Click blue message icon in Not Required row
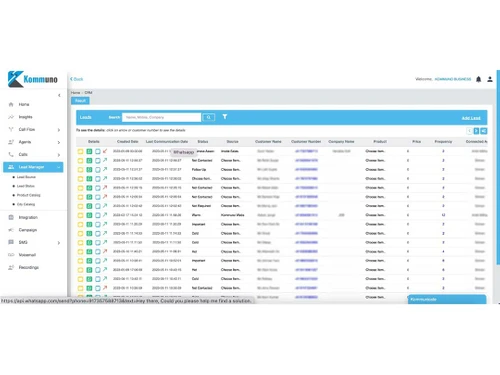This screenshot has width=500, height=375. click(x=98, y=206)
